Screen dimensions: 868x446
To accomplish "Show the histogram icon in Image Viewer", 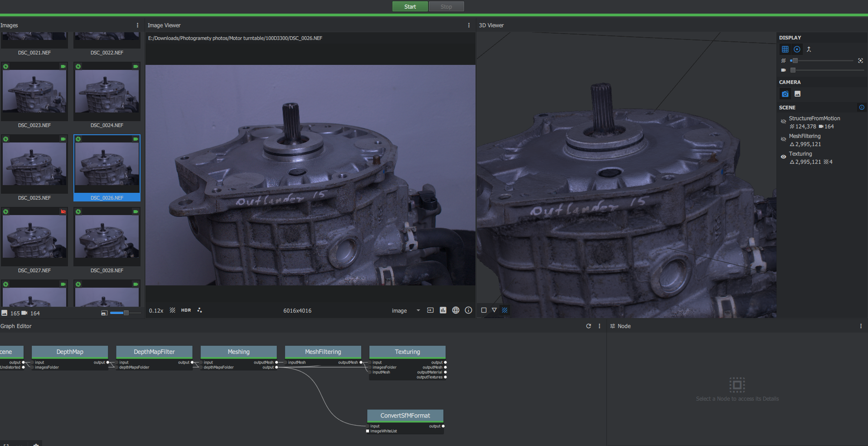I will coord(443,310).
